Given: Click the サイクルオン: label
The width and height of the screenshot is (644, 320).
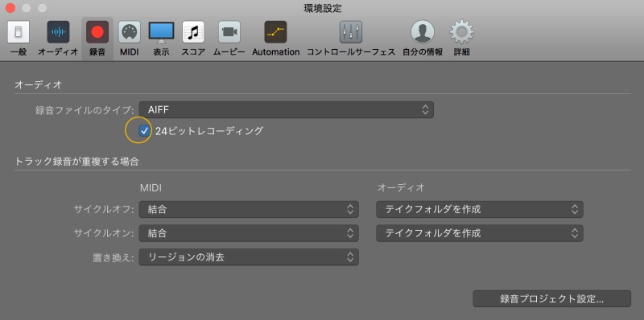Looking at the screenshot, I should click(105, 233).
